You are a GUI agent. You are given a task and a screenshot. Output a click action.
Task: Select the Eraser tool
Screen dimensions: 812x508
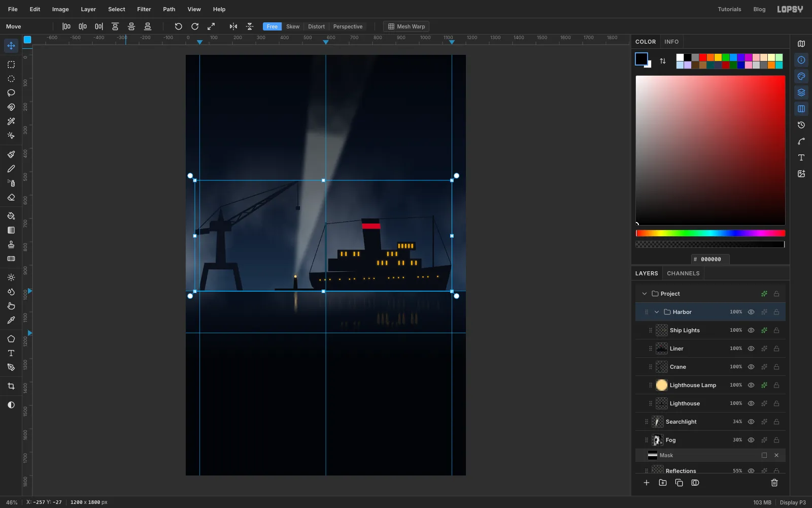(x=11, y=197)
